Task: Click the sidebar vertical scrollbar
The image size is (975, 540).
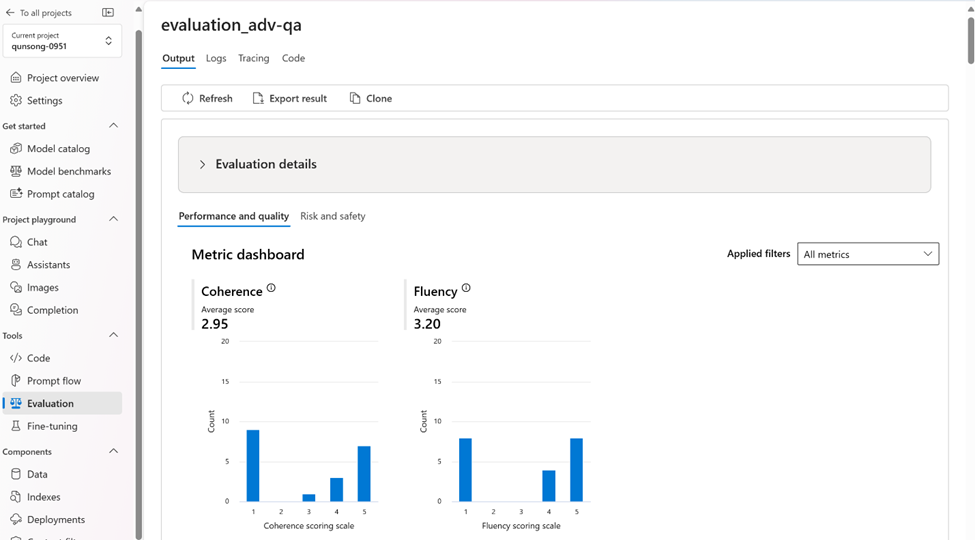Action: pyautogui.click(x=139, y=284)
